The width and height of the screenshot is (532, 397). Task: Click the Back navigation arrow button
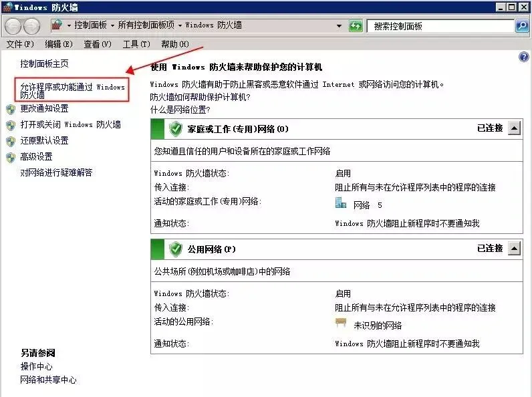[13, 26]
